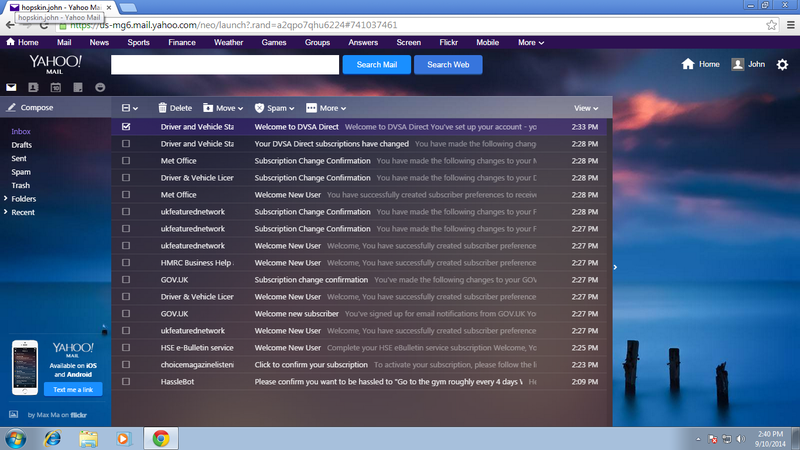Click the Home icon beside John
This screenshot has height=450, width=800.
688,64
